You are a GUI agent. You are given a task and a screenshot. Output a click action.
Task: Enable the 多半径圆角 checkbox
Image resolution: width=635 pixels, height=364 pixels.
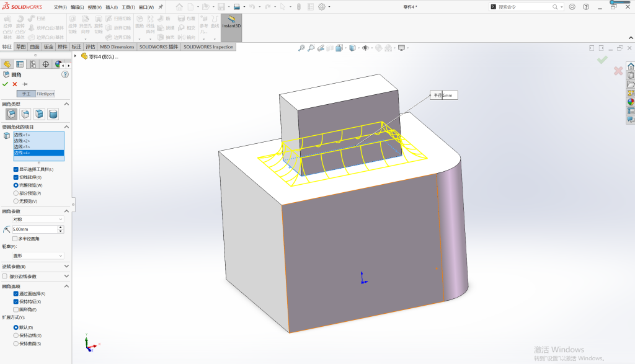[15, 239]
